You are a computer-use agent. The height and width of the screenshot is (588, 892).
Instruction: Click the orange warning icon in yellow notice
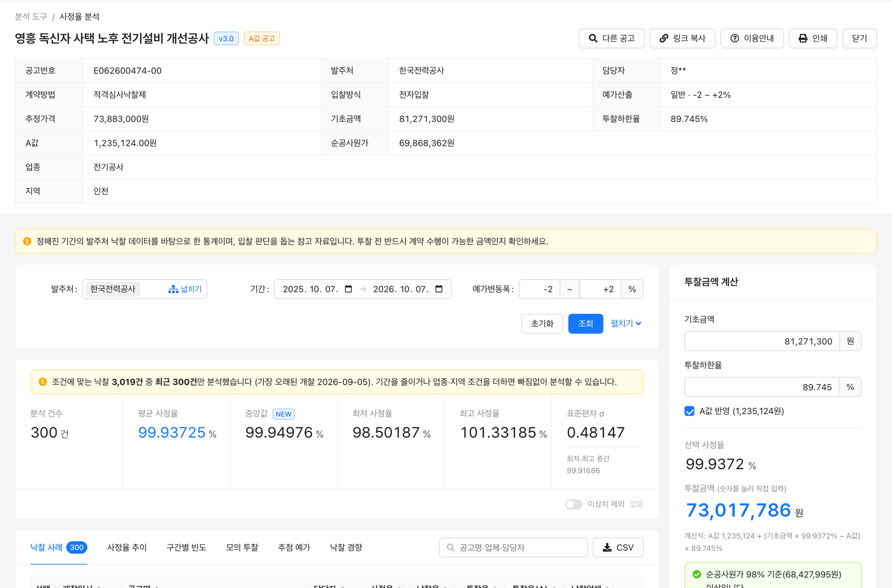27,241
